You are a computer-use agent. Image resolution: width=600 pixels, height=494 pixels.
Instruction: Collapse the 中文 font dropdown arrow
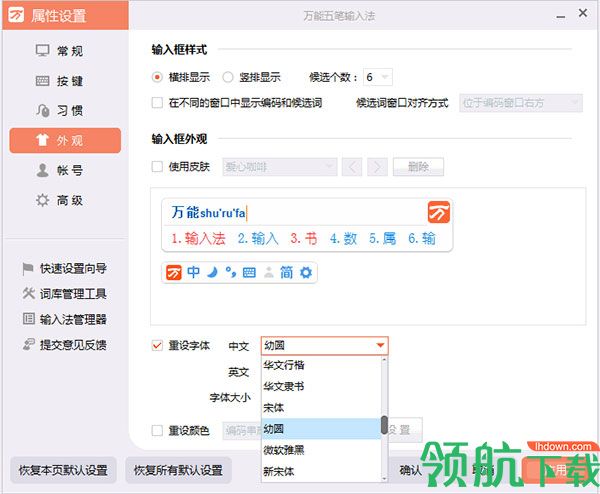tap(380, 346)
